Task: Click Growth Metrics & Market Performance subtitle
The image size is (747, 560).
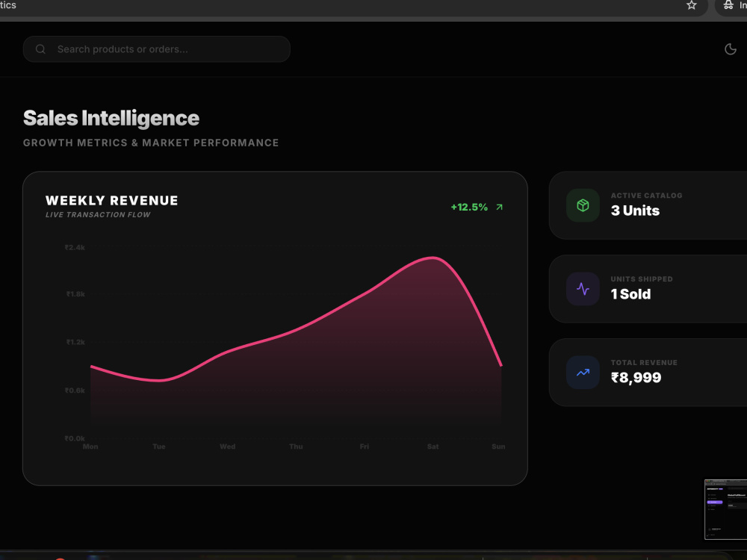Action: (151, 143)
